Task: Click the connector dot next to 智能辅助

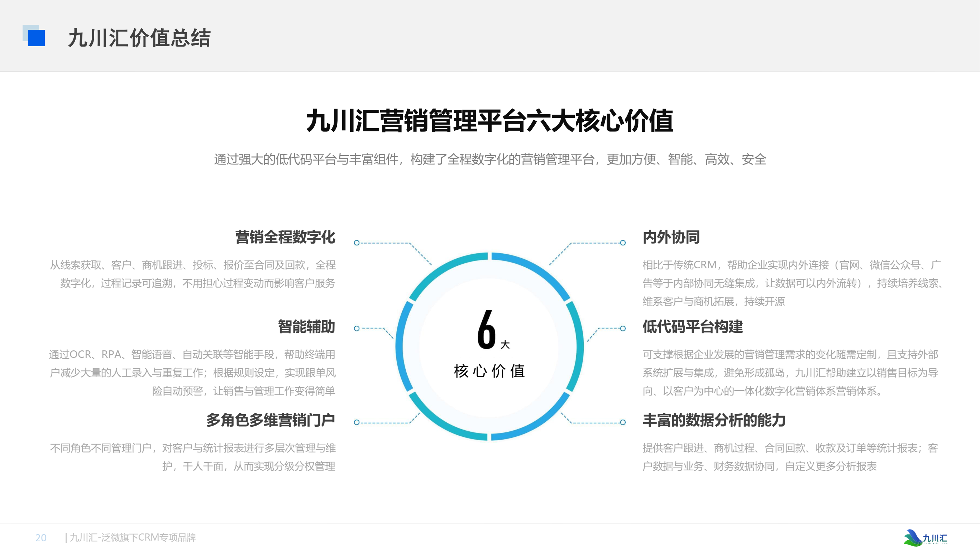Action: [x=357, y=328]
